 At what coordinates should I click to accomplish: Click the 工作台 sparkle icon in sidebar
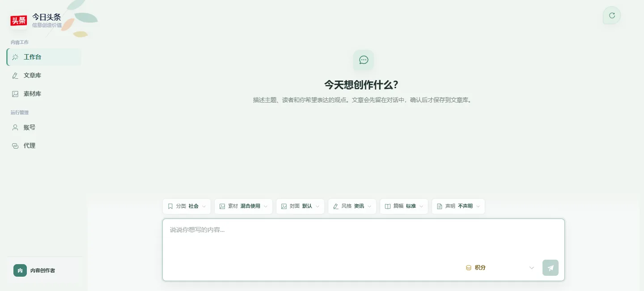(15, 57)
